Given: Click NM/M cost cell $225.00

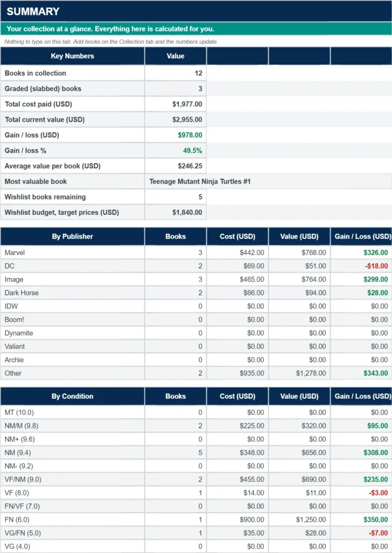Looking at the screenshot, I should pos(238,426).
